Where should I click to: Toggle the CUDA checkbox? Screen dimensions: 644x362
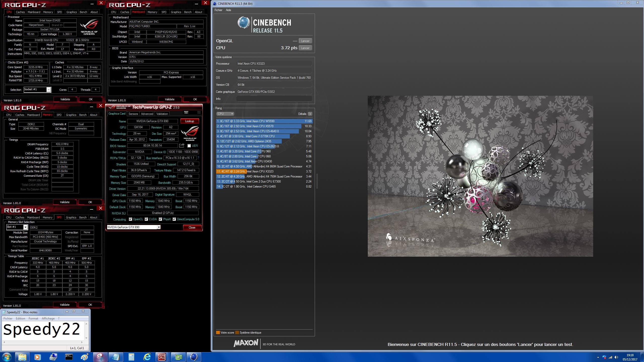pos(146,219)
